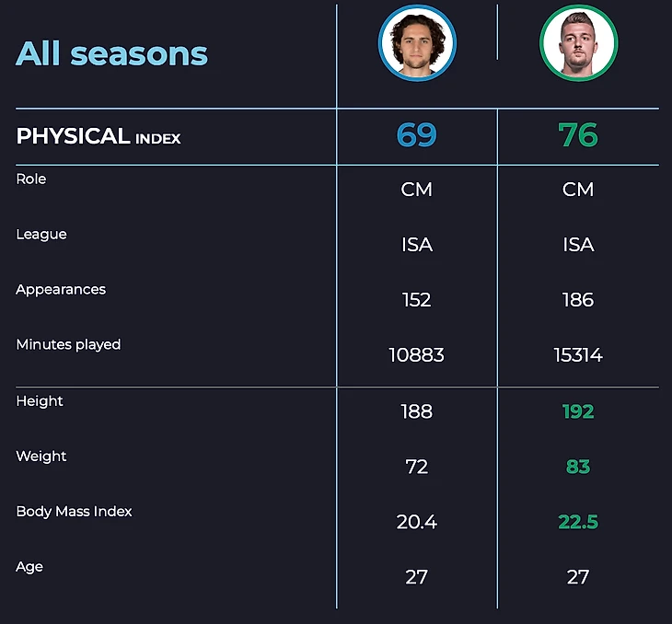Image resolution: width=672 pixels, height=624 pixels.
Task: Click the Age row label
Action: click(x=29, y=566)
